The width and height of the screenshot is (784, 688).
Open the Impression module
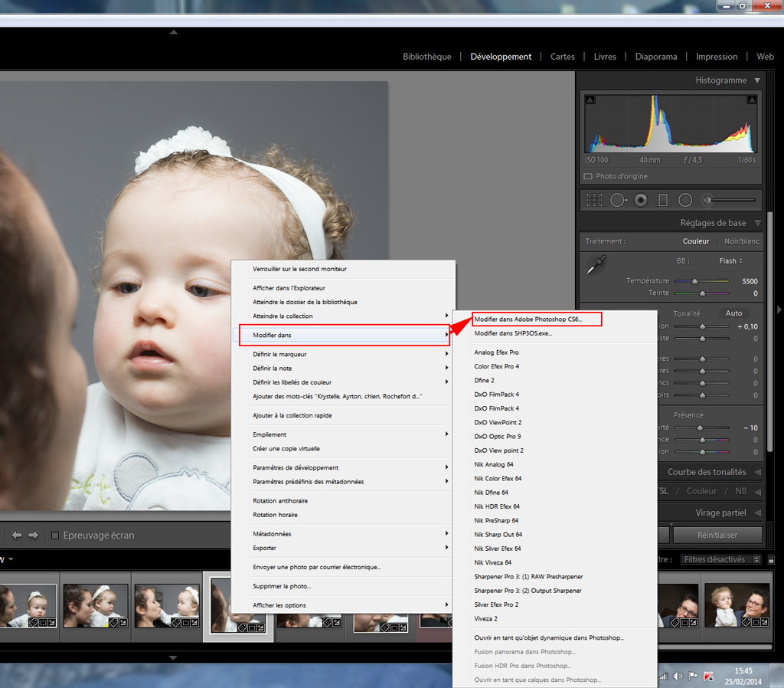717,57
